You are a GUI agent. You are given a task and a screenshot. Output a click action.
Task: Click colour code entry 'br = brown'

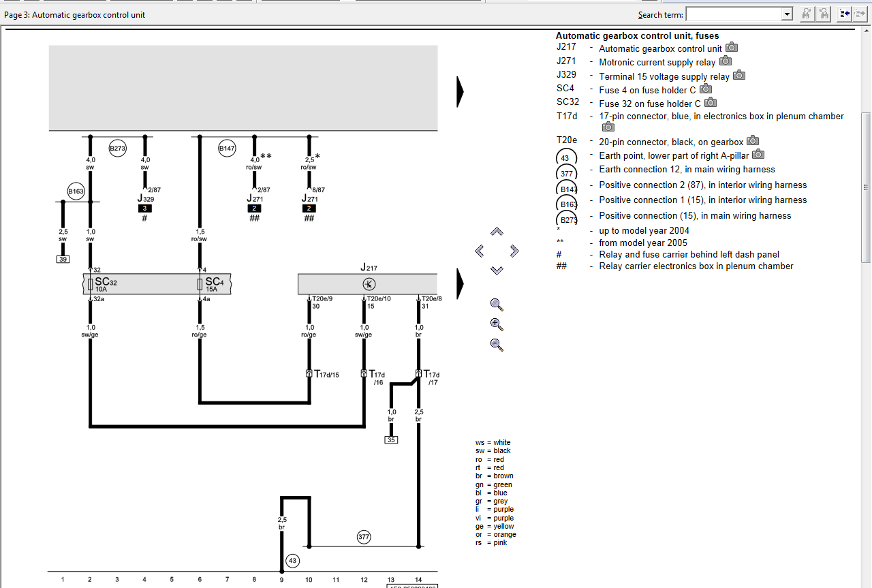(495, 476)
